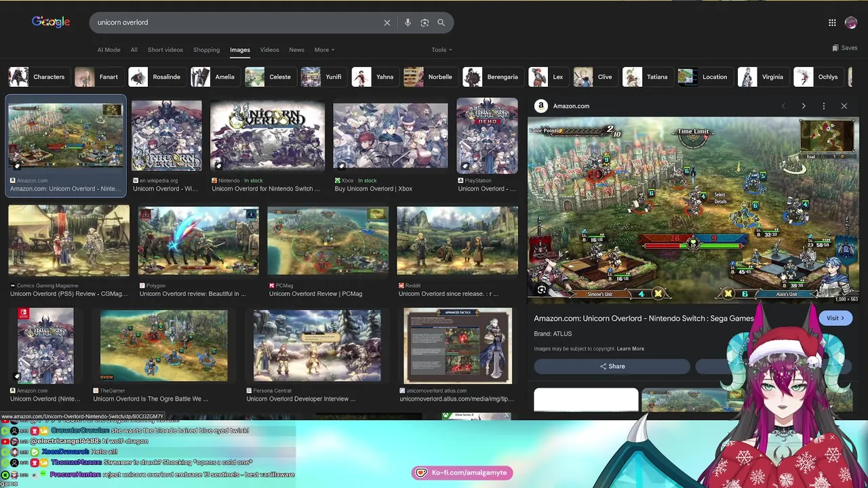Filter by Rosalinde chip

(x=156, y=77)
